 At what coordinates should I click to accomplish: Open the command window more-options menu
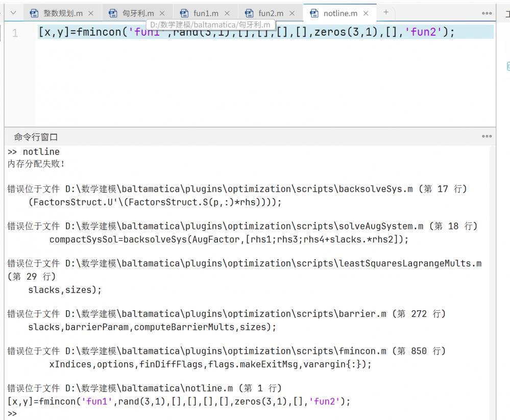coord(487,136)
